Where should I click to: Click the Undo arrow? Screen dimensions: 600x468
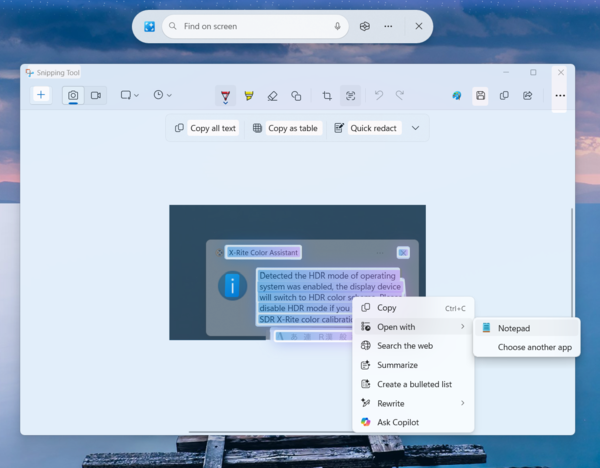tap(379, 95)
